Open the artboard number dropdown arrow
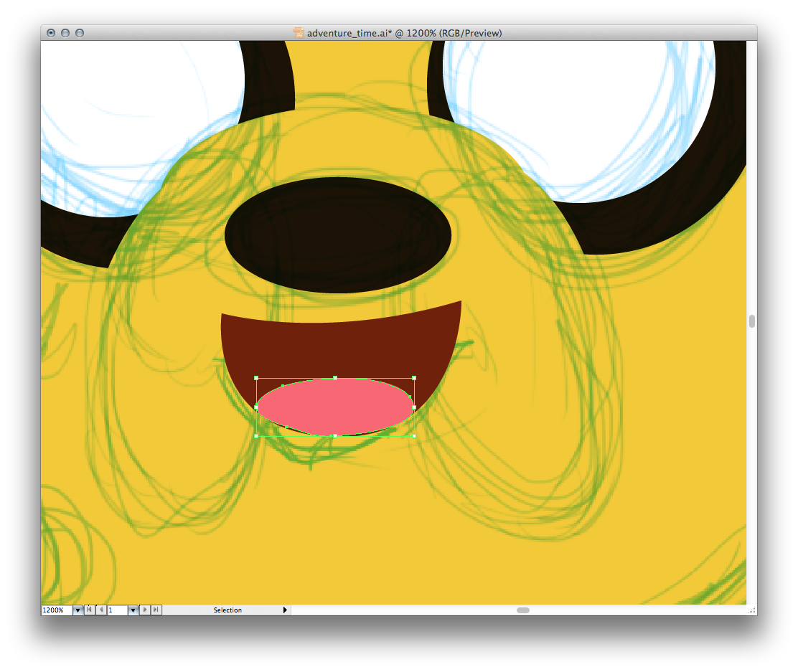 pos(133,610)
